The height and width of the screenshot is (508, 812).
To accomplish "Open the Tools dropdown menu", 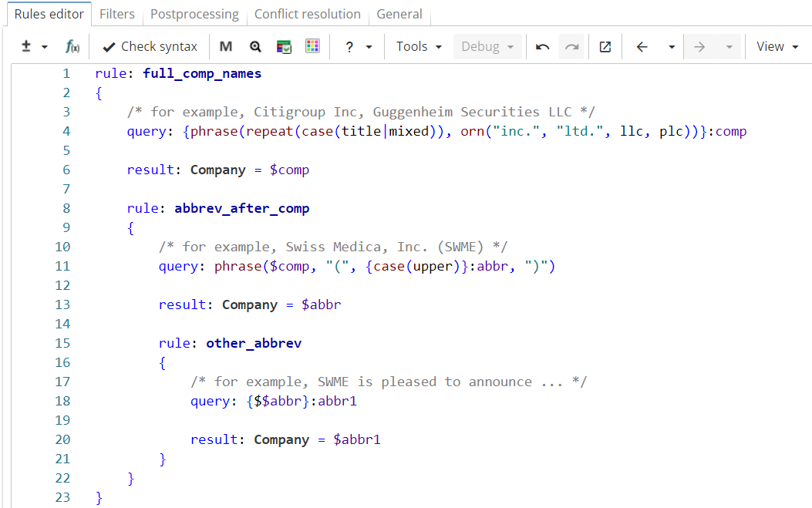I will click(418, 46).
